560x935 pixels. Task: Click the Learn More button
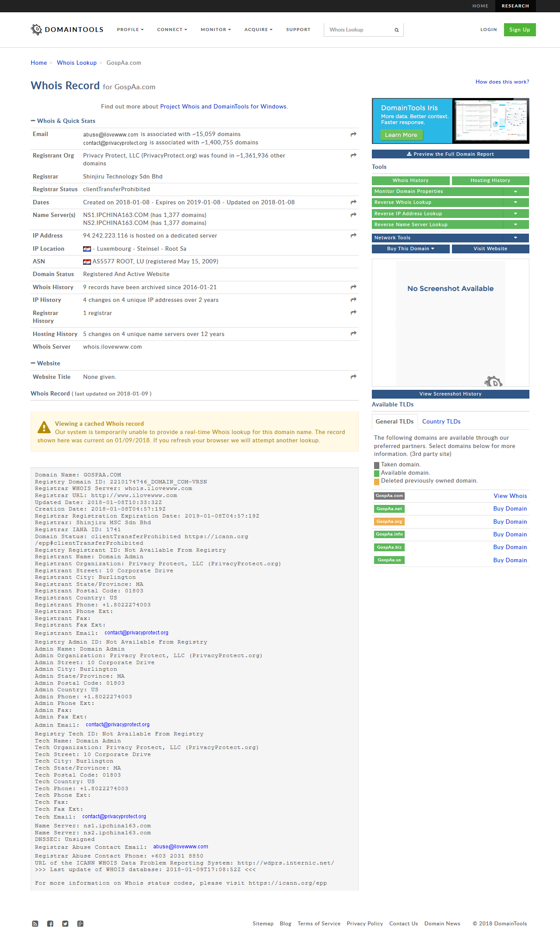point(401,135)
